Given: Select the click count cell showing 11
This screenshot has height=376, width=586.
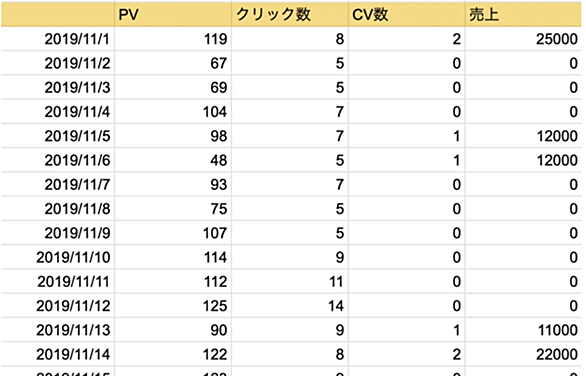Looking at the screenshot, I should (290, 282).
